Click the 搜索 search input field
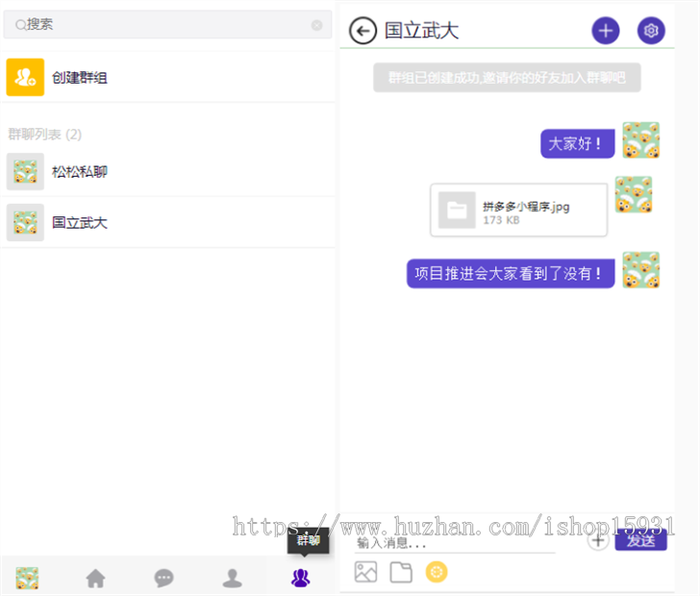 pyautogui.click(x=163, y=25)
